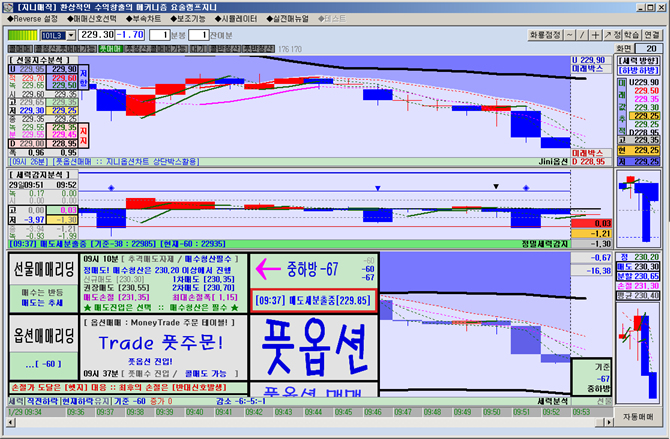This screenshot has height=439, width=670.
Task: Click the leftmost blue diamond marker in 세력감지 chart
Action: pyautogui.click(x=111, y=188)
